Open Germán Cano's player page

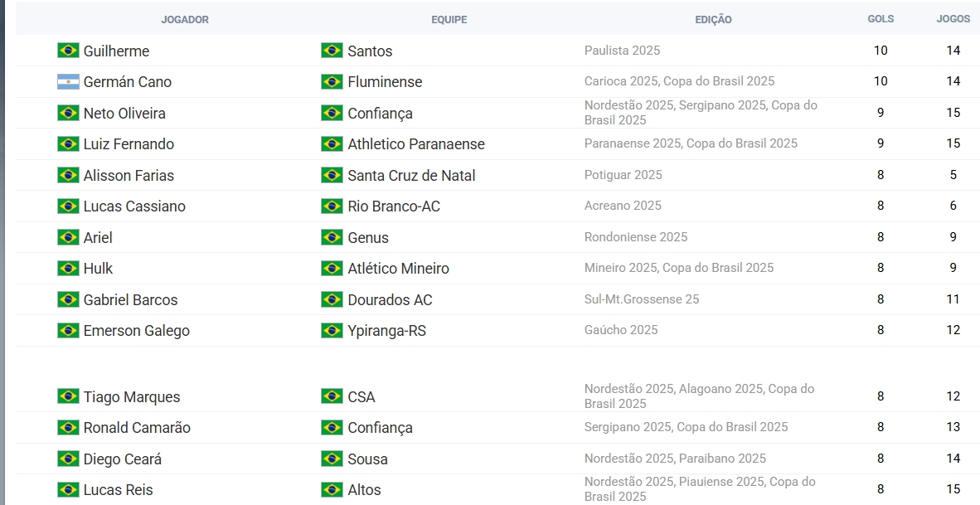point(128,82)
